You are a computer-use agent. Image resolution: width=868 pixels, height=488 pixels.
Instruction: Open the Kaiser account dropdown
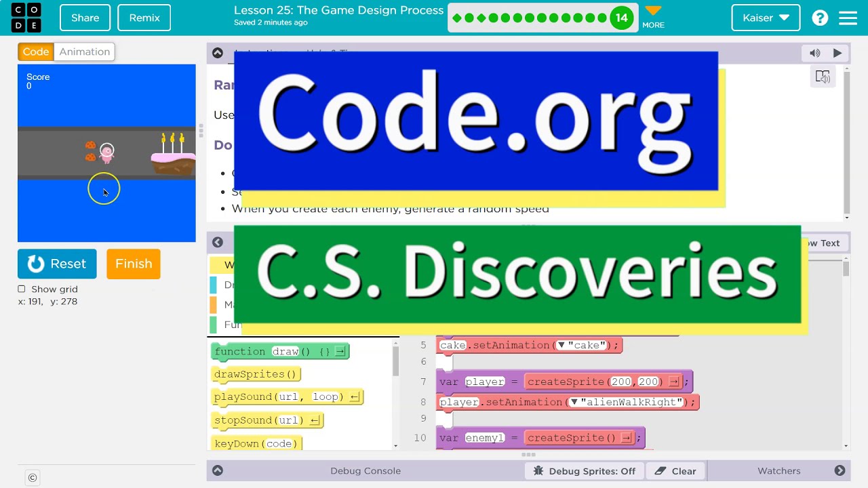[766, 18]
